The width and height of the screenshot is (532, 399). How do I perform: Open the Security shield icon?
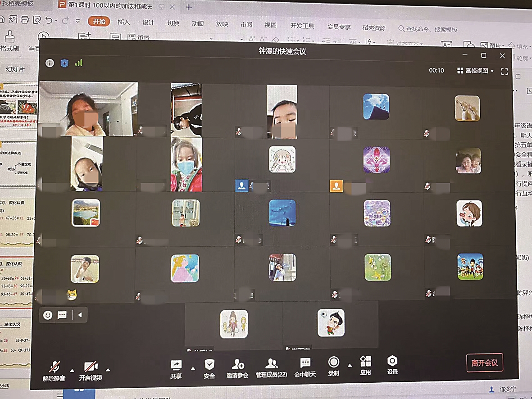click(x=209, y=365)
